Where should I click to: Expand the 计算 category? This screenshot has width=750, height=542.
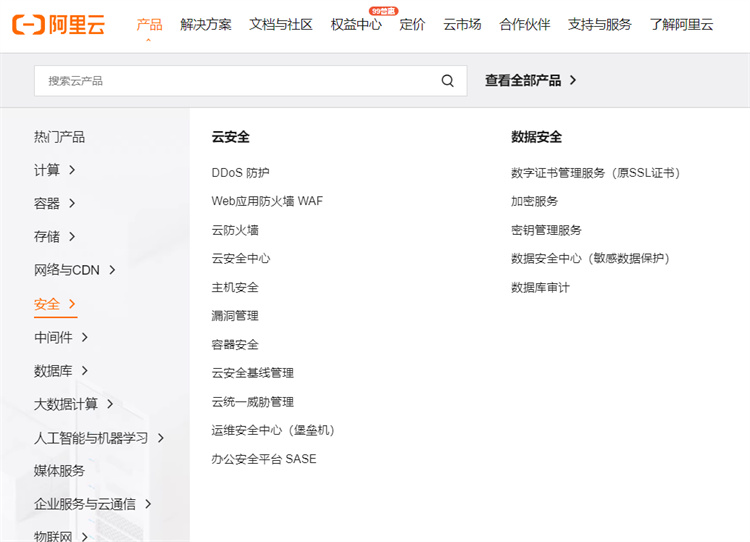point(72,170)
